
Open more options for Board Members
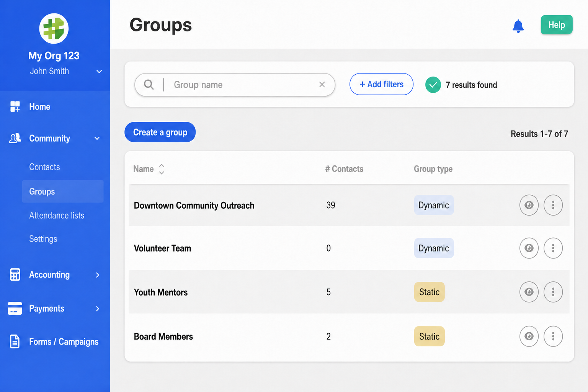tap(553, 336)
